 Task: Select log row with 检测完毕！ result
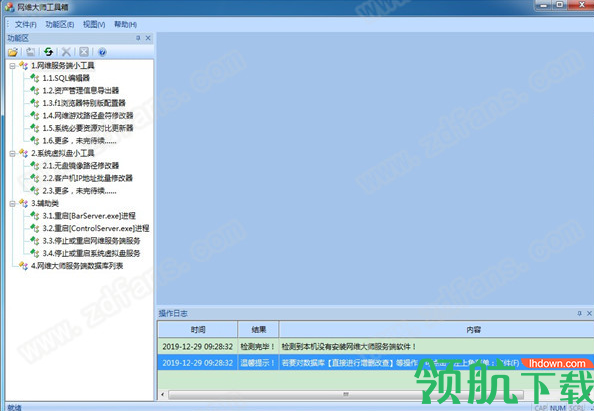(x=375, y=346)
